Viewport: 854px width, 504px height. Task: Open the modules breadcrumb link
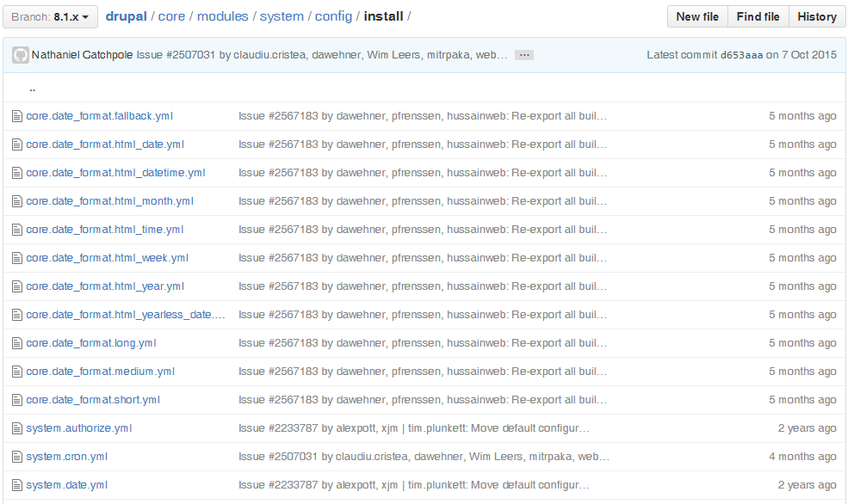[223, 15]
